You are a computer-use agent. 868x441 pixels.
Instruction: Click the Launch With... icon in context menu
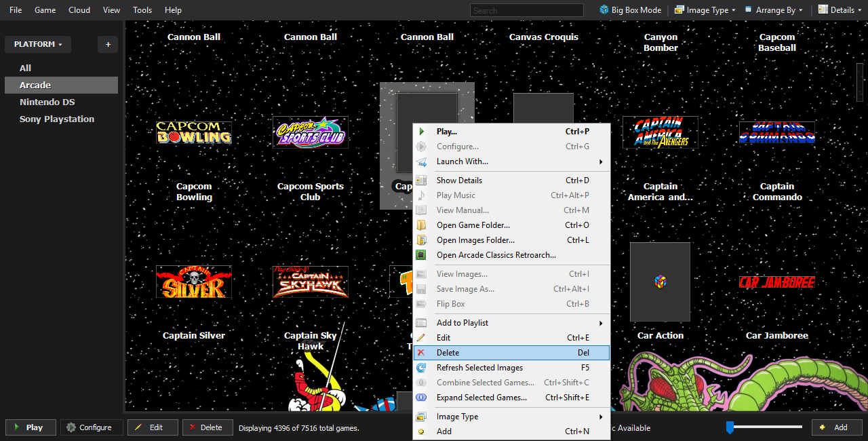coord(421,161)
